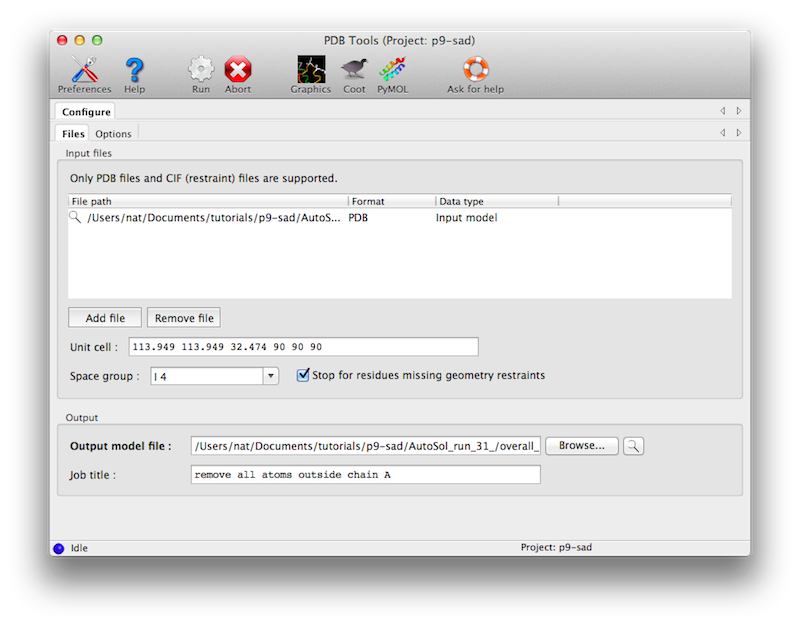800x625 pixels.
Task: Open the Space group dropdown
Action: (271, 374)
